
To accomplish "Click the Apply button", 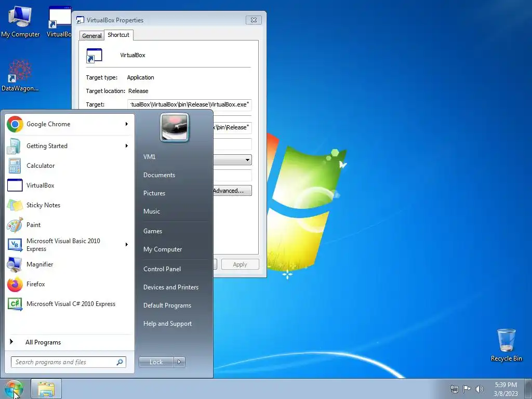I will click(240, 264).
